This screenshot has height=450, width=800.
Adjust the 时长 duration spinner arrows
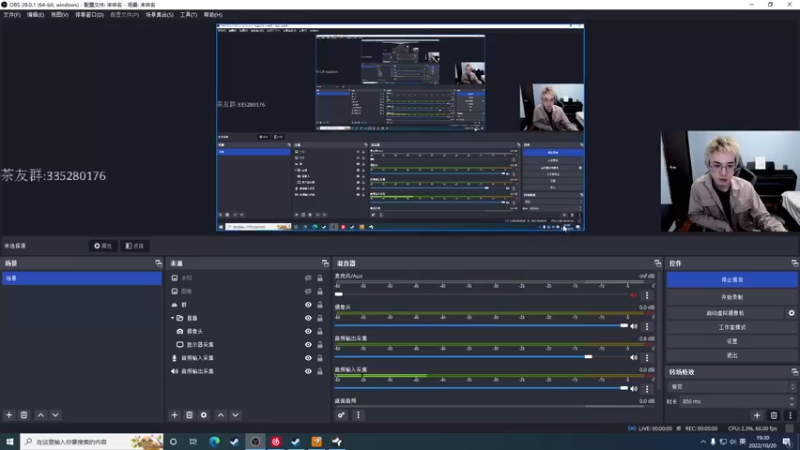click(792, 401)
